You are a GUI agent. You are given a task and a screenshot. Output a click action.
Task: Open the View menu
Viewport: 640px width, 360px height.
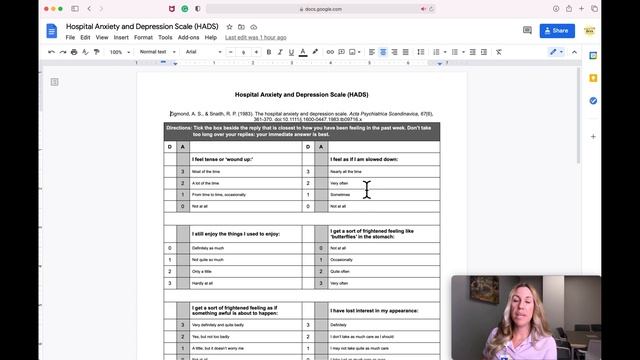pyautogui.click(x=102, y=38)
